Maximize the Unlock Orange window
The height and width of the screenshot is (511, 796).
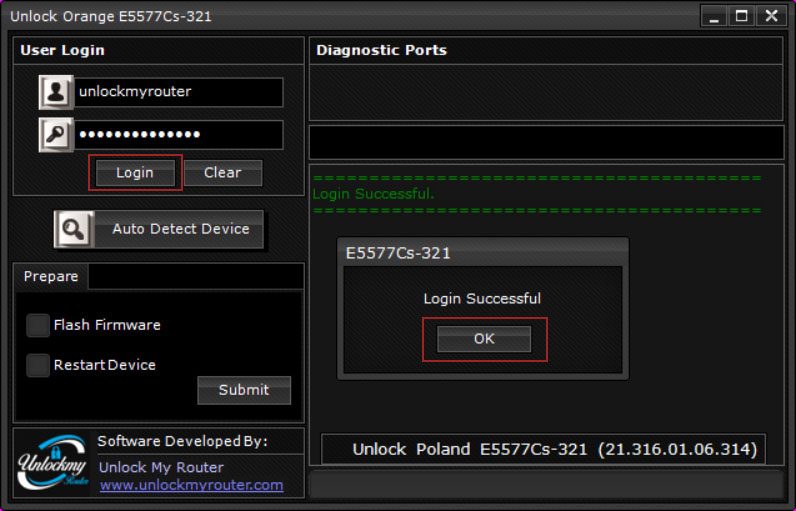point(742,16)
